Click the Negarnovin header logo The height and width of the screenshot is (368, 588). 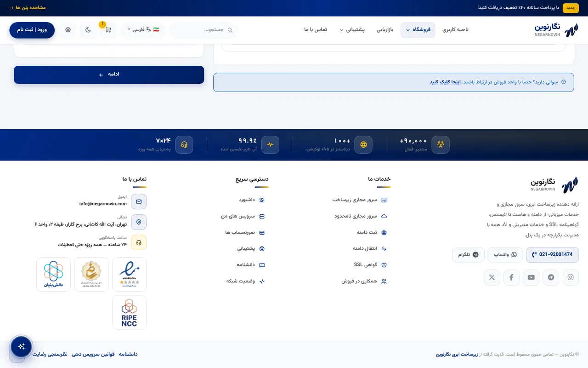click(556, 30)
